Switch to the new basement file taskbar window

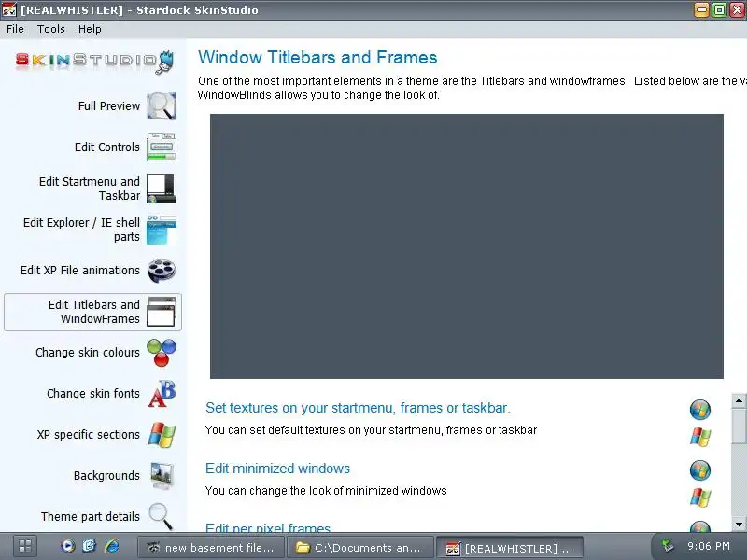(211, 548)
